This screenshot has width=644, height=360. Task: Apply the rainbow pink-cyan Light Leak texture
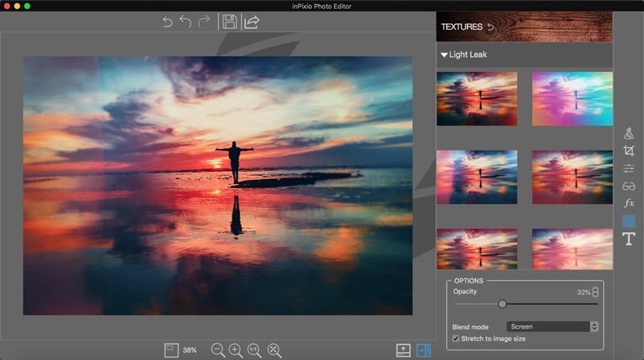[572, 99]
